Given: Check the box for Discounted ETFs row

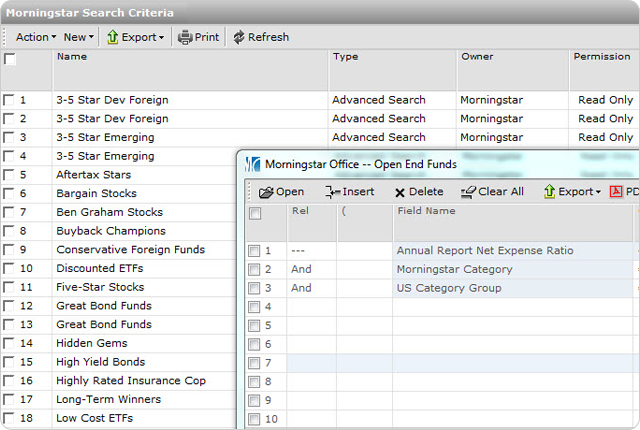Looking at the screenshot, I should (x=8, y=268).
